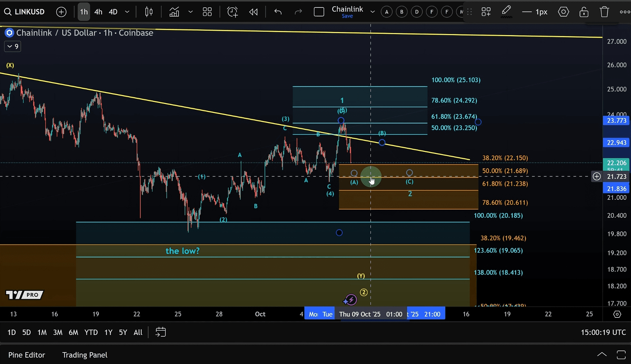Viewport: 631px width, 364px height.
Task: Open timezone menu at 15:00:19 UTC
Action: (x=603, y=333)
